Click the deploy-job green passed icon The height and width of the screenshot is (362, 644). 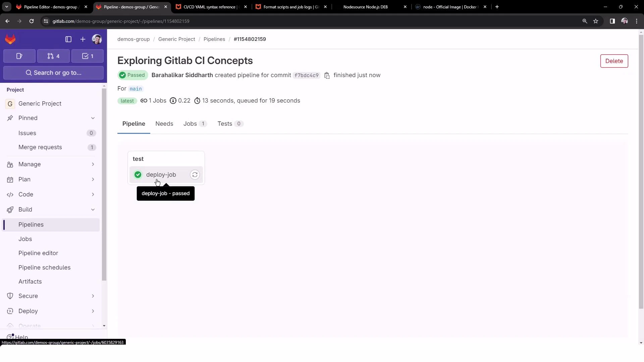point(138,175)
